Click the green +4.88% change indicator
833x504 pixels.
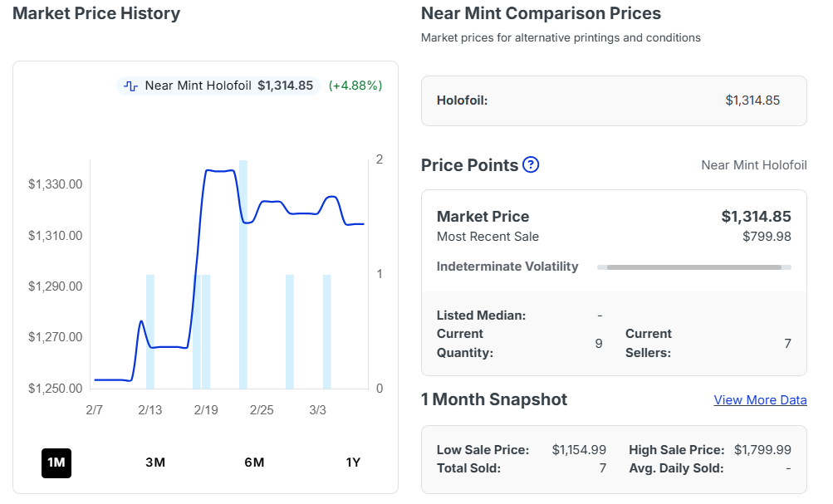355,86
